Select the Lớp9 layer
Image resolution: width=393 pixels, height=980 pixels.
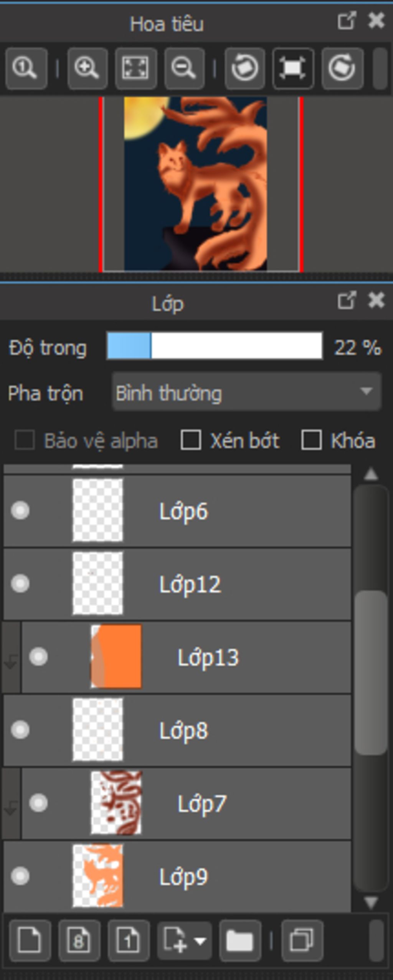(x=177, y=876)
